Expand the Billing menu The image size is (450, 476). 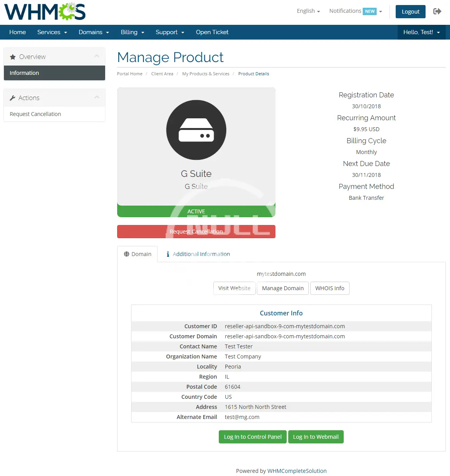(x=132, y=32)
